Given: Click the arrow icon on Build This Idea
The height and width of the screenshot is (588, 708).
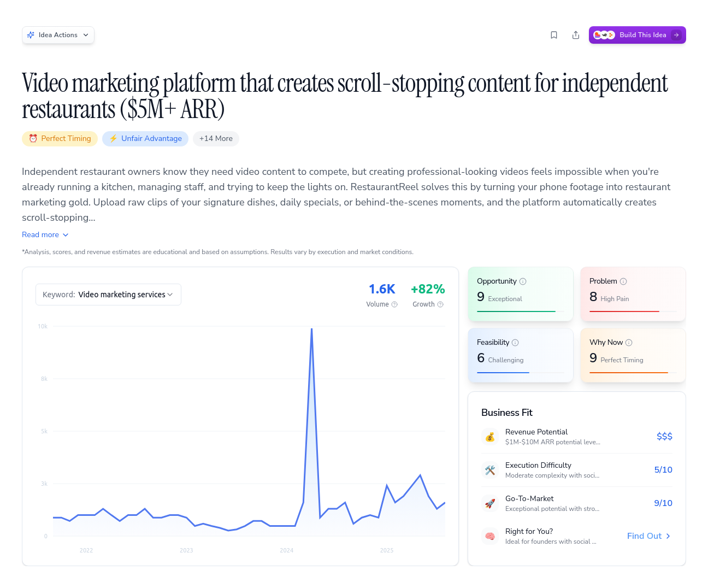Looking at the screenshot, I should tap(676, 34).
